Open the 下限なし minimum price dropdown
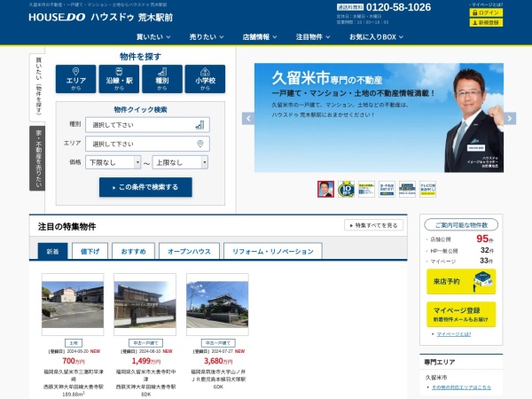 pos(113,162)
